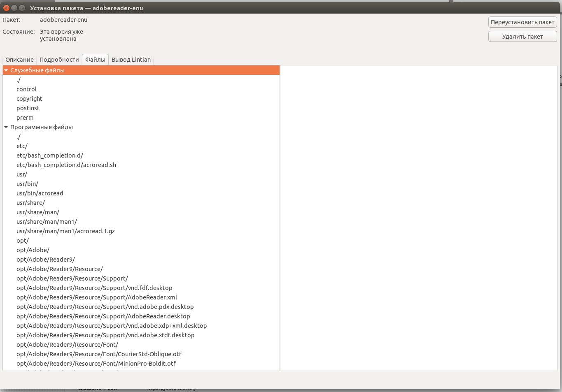This screenshot has height=392, width=562.
Task: Select the etc/ directory row
Action: click(141, 146)
